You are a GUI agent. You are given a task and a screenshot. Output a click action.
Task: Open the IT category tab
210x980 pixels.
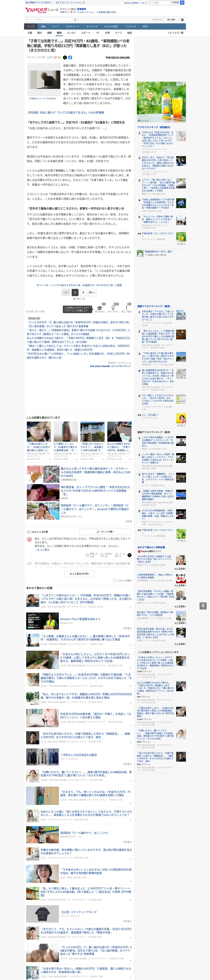click(x=98, y=33)
